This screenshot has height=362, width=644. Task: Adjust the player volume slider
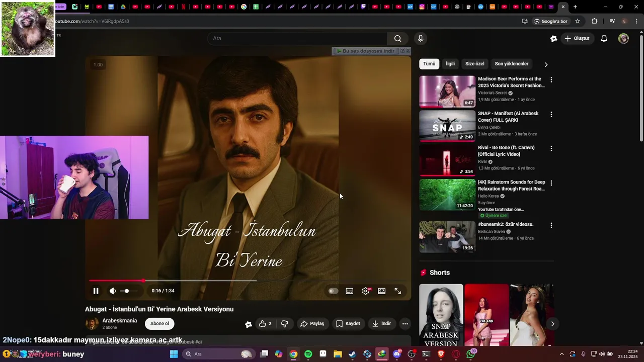128,291
